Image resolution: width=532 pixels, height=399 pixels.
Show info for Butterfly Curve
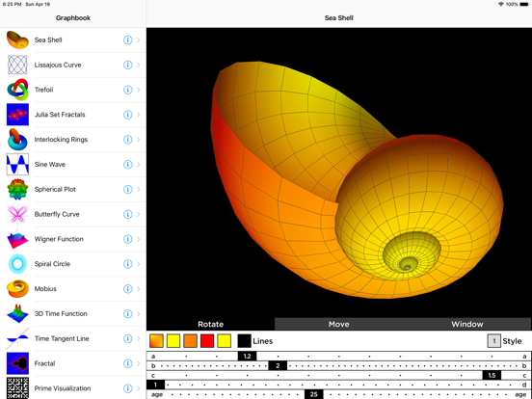point(127,214)
